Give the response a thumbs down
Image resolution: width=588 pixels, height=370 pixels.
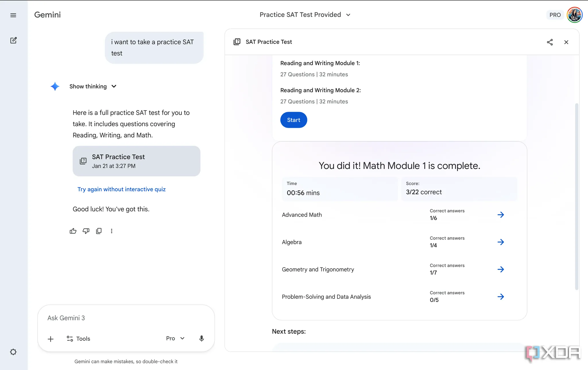[x=86, y=231]
